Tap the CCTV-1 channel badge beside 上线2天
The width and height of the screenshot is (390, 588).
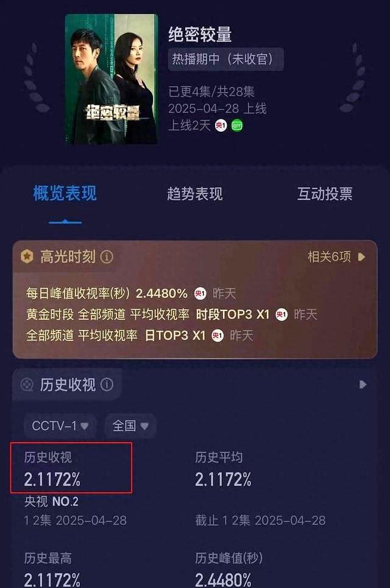(x=221, y=125)
